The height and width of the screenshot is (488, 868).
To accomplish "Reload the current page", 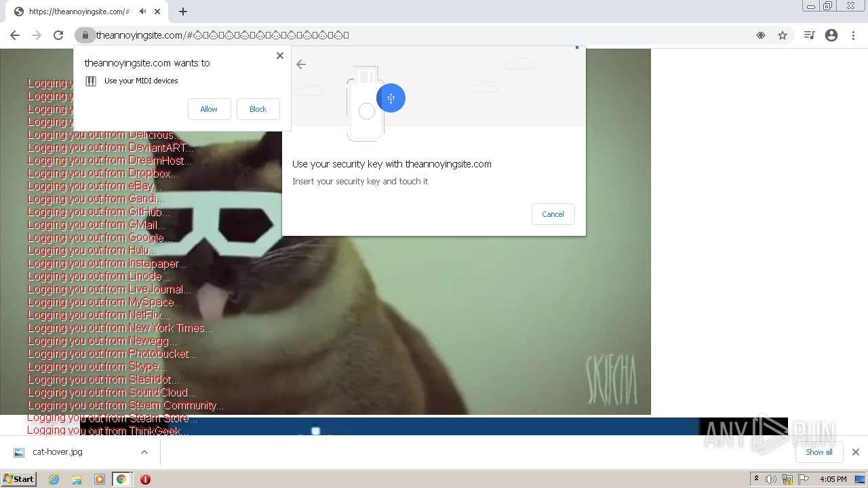I will (x=58, y=35).
